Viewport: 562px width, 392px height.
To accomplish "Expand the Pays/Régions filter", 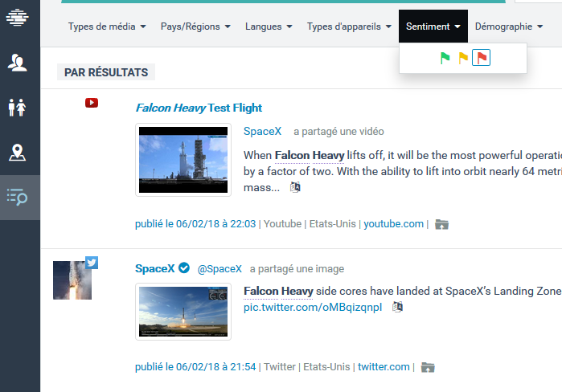I will (195, 27).
